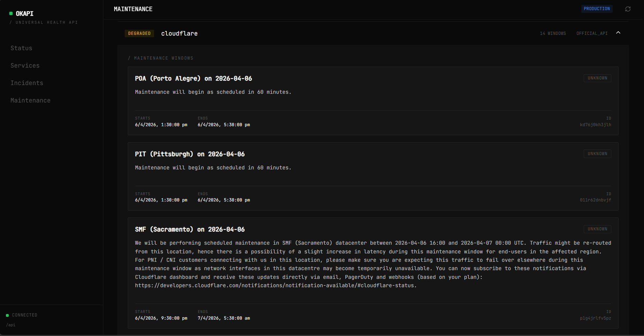Click the MAINTENANCE page heading
The width and height of the screenshot is (644, 336).
tap(133, 9)
